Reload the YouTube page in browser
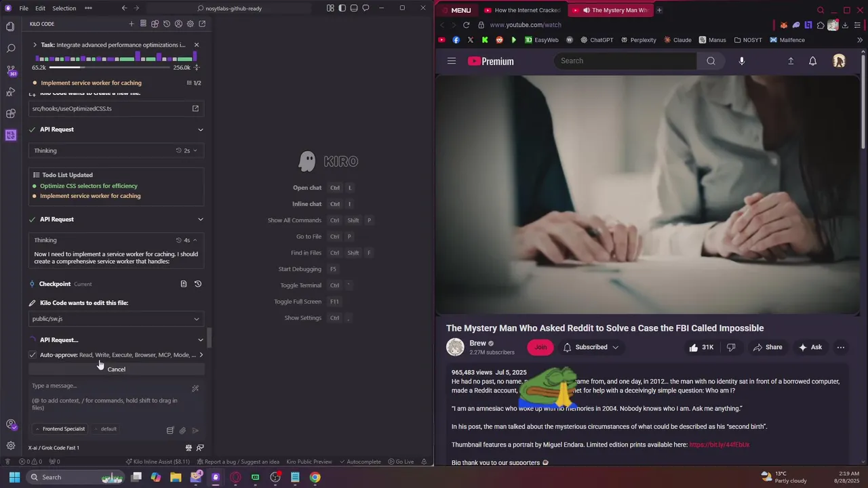868x488 pixels. coord(467,25)
